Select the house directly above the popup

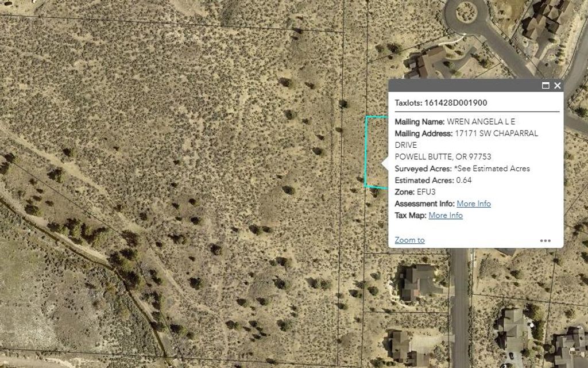[x=428, y=62]
